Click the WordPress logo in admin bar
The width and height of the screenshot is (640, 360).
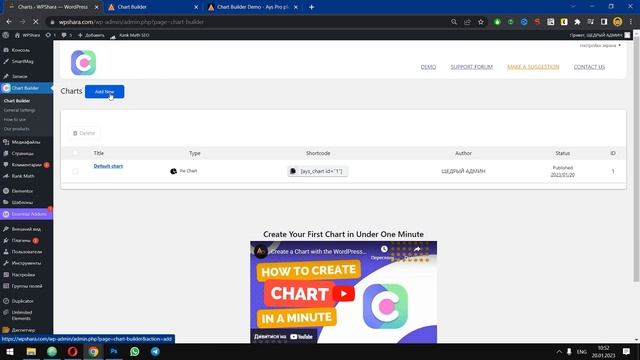6,35
